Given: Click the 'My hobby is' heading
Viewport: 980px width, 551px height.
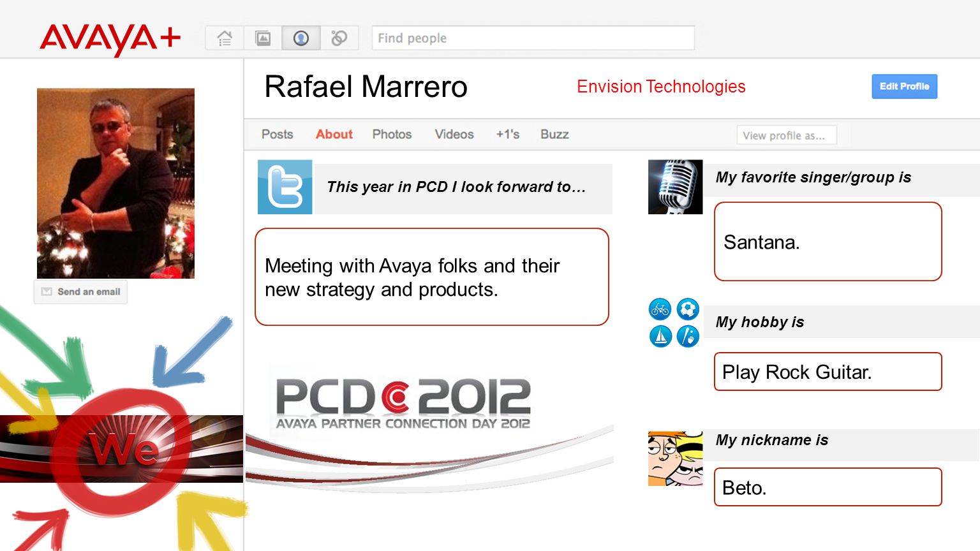Looking at the screenshot, I should pyautogui.click(x=760, y=322).
